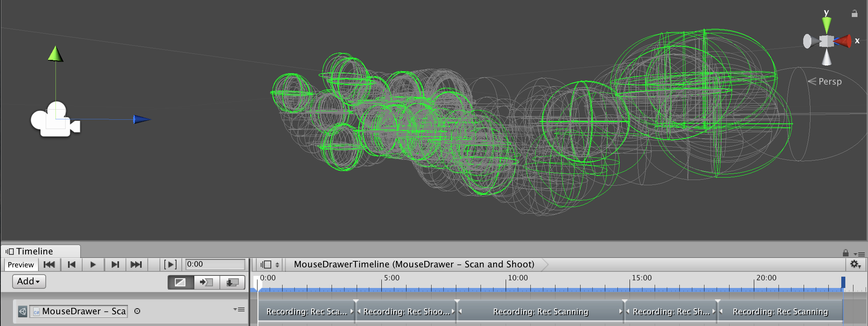Click the white playhead at 0:00
868x326 pixels.
click(x=257, y=283)
